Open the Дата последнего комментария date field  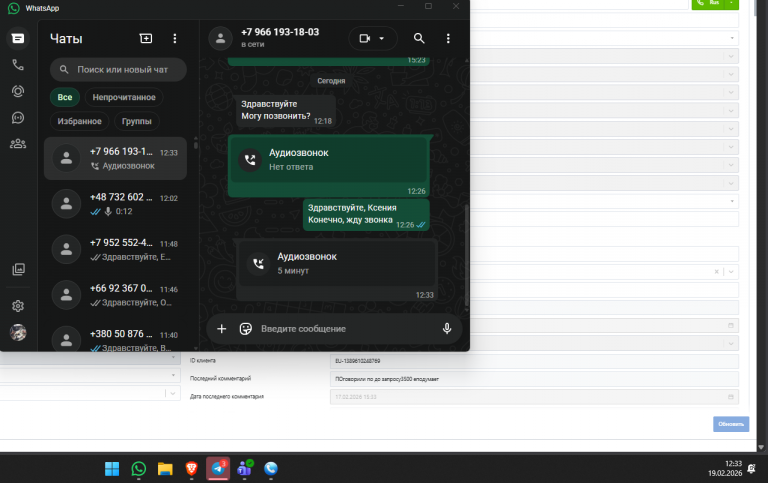click(x=534, y=397)
